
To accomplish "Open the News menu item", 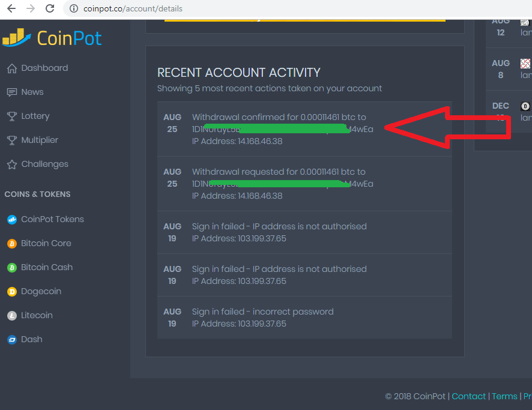I will coord(32,92).
